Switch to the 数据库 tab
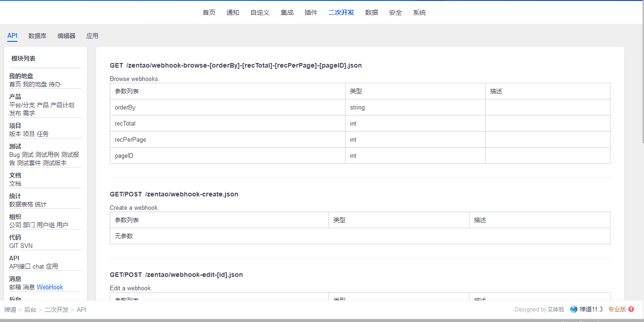The height and width of the screenshot is (322, 644). (37, 36)
